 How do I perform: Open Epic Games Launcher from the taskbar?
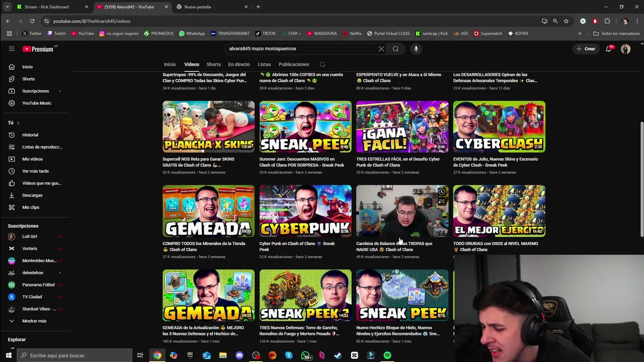[190, 355]
